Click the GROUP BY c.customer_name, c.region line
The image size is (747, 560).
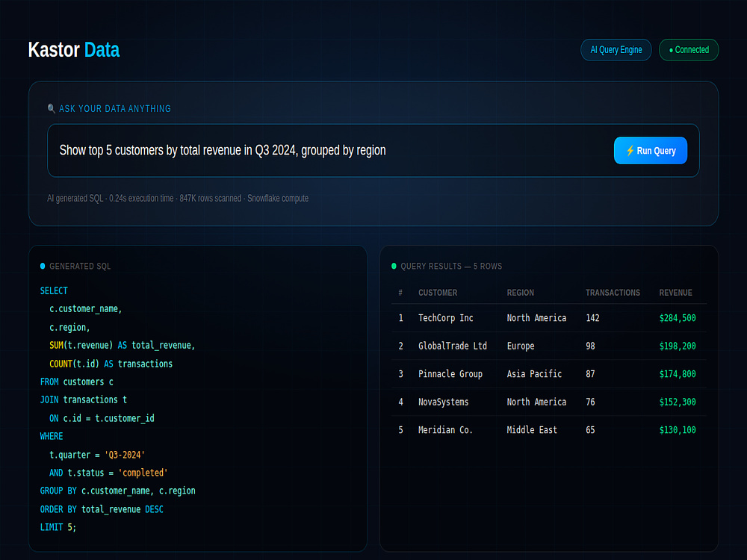point(118,491)
